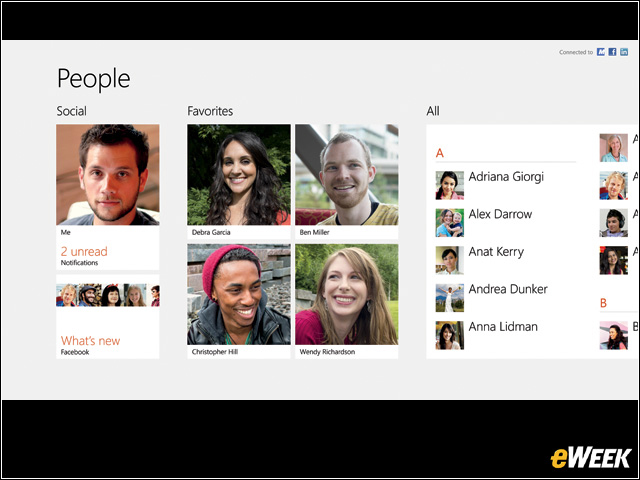Open Debra Garcia's favorite tile
Image resolution: width=640 pixels, height=480 pixels.
pos(239,182)
